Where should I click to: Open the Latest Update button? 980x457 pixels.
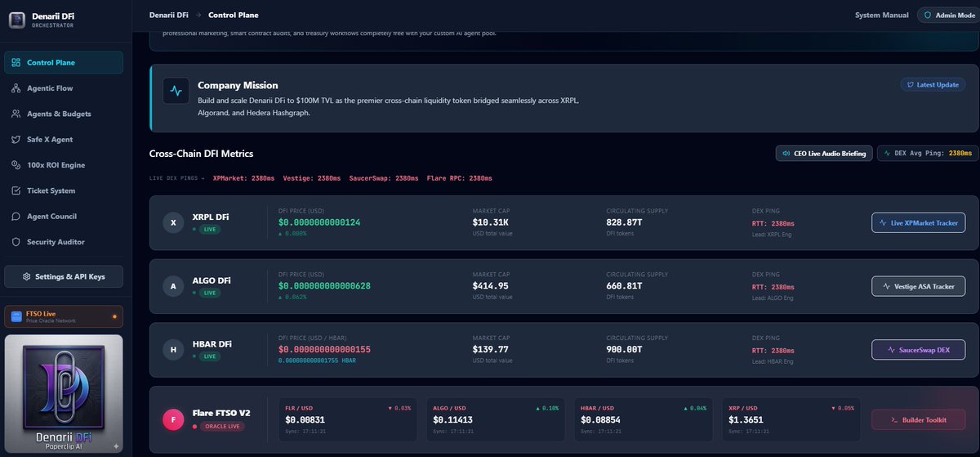933,84
